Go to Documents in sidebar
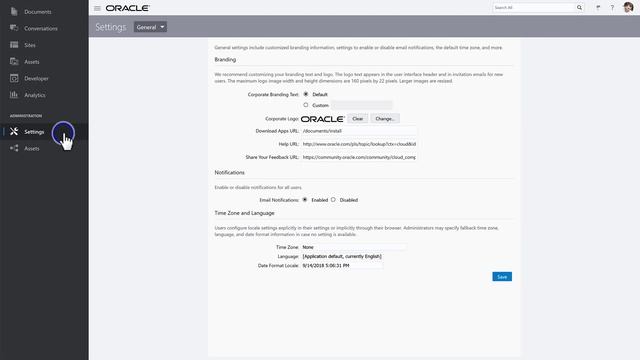Screen dimensions: 640x360 pos(38,12)
